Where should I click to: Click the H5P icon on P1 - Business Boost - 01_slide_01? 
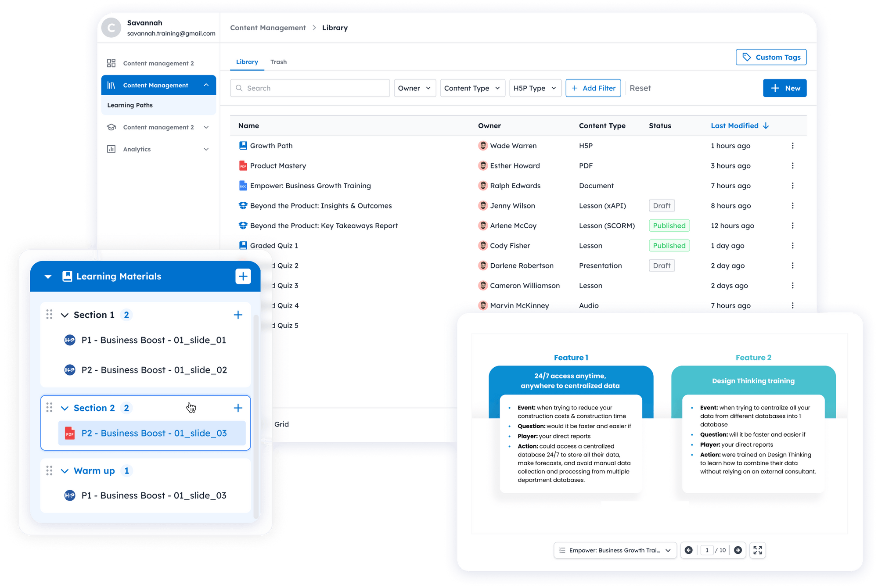[x=69, y=340]
